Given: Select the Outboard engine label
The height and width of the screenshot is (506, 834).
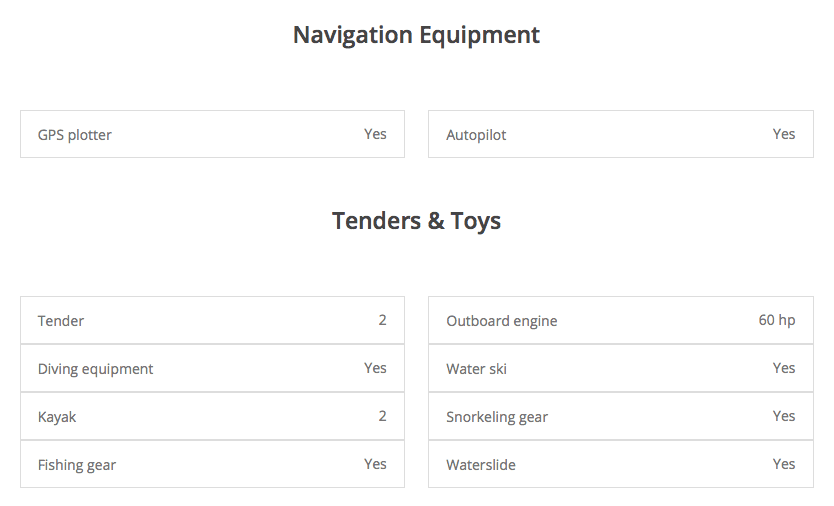Looking at the screenshot, I should 502,321.
